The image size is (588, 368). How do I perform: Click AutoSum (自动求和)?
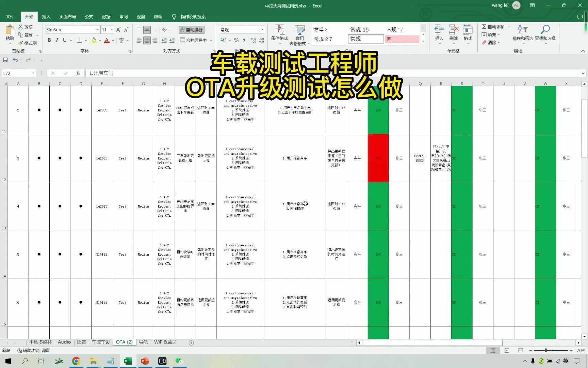pos(493,27)
